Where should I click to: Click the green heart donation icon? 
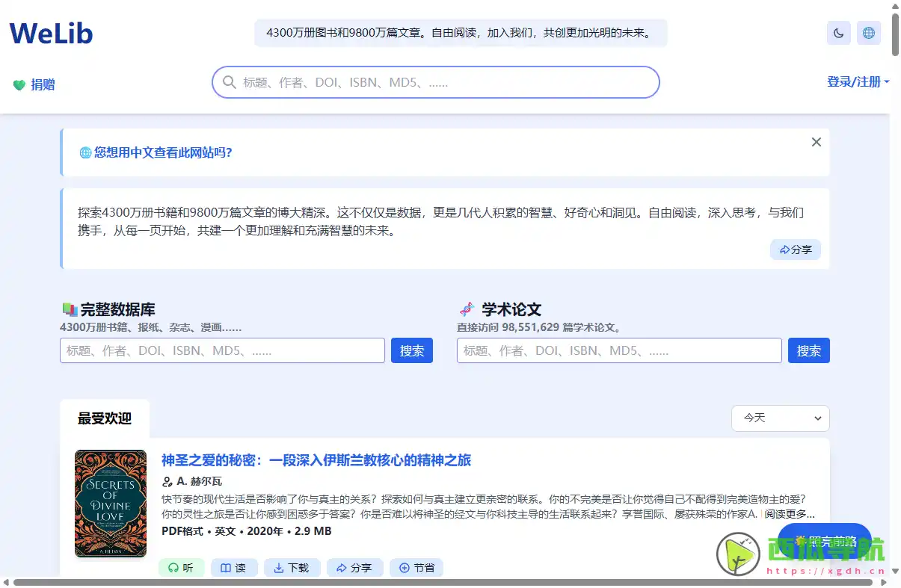[19, 84]
